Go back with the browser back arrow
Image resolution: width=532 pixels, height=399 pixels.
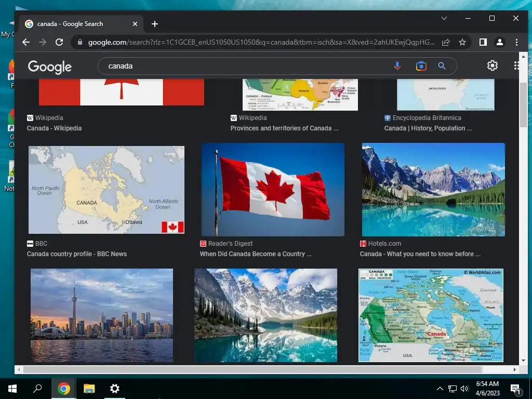26,42
